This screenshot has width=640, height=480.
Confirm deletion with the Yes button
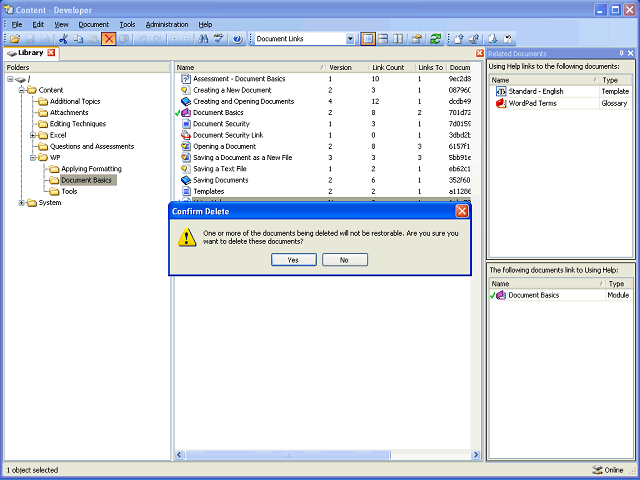click(294, 260)
